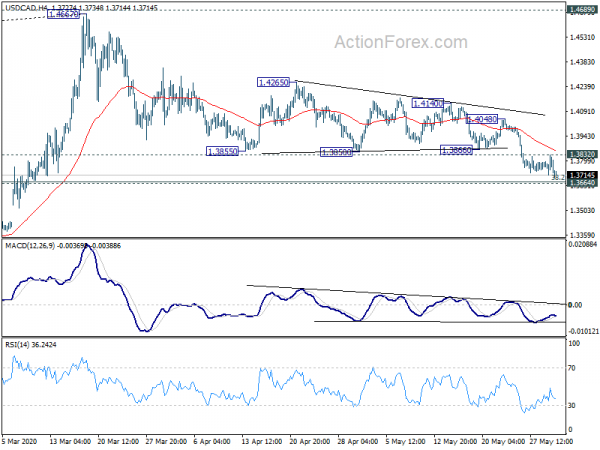Click the ActionForex.com watermark
This screenshot has height=450, width=600.
tap(401, 42)
